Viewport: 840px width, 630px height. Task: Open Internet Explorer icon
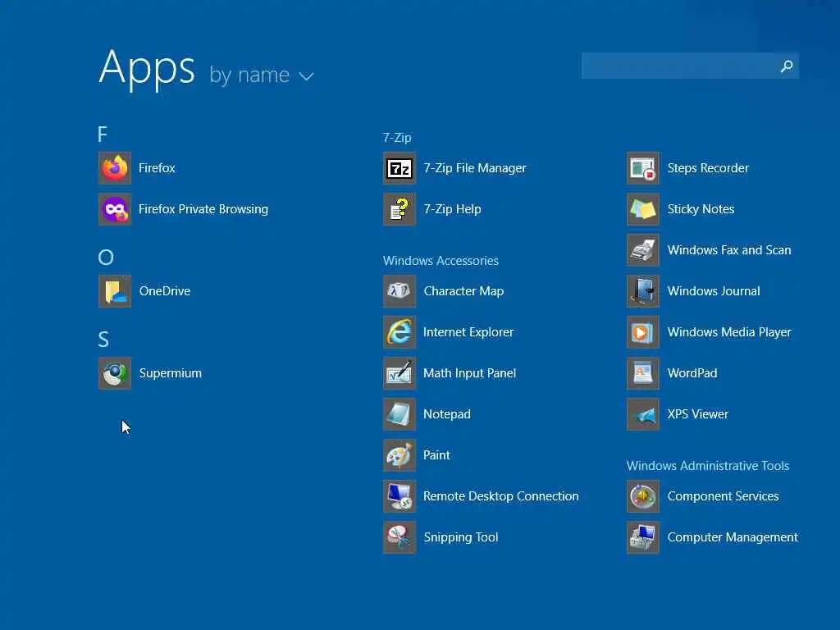pos(399,332)
